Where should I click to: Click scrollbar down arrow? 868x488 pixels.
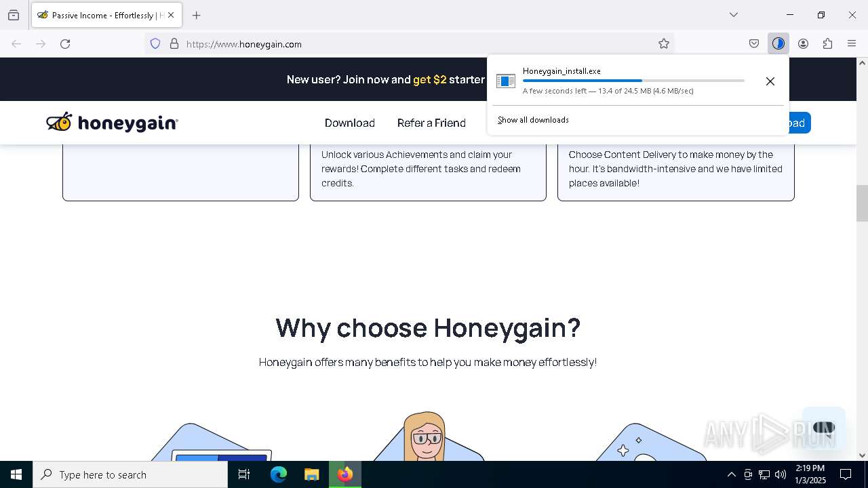[x=862, y=455]
